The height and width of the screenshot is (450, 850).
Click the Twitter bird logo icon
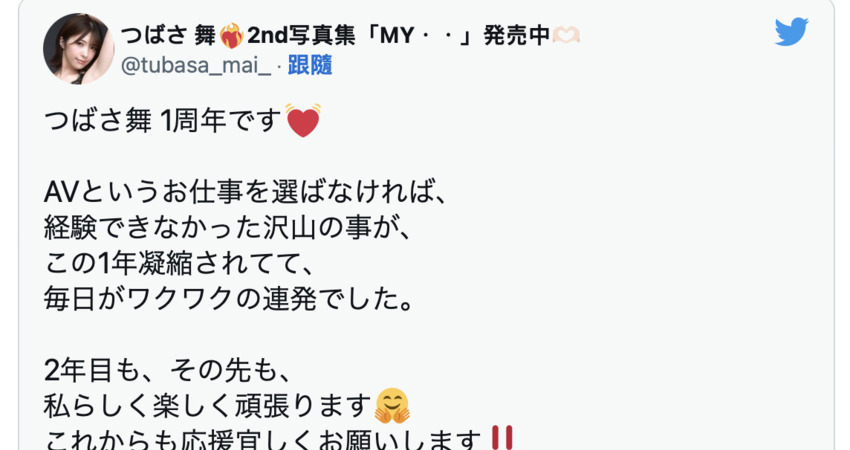click(791, 31)
